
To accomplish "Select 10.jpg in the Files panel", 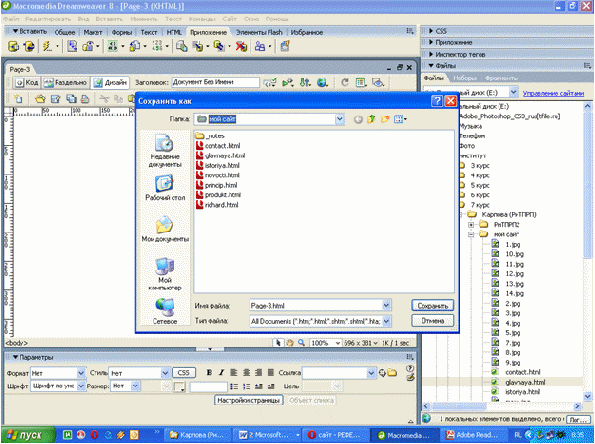I will [514, 254].
